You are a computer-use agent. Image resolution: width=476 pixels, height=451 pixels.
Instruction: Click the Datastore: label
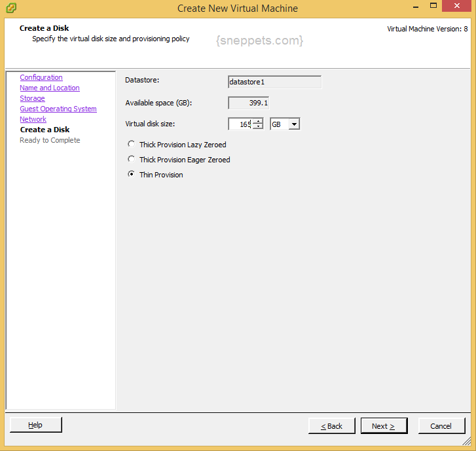point(142,80)
